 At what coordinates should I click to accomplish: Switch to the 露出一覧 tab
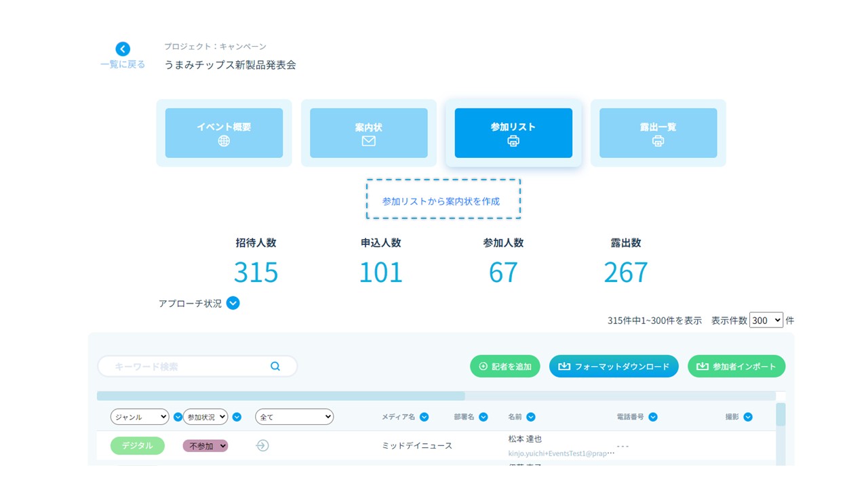(658, 133)
